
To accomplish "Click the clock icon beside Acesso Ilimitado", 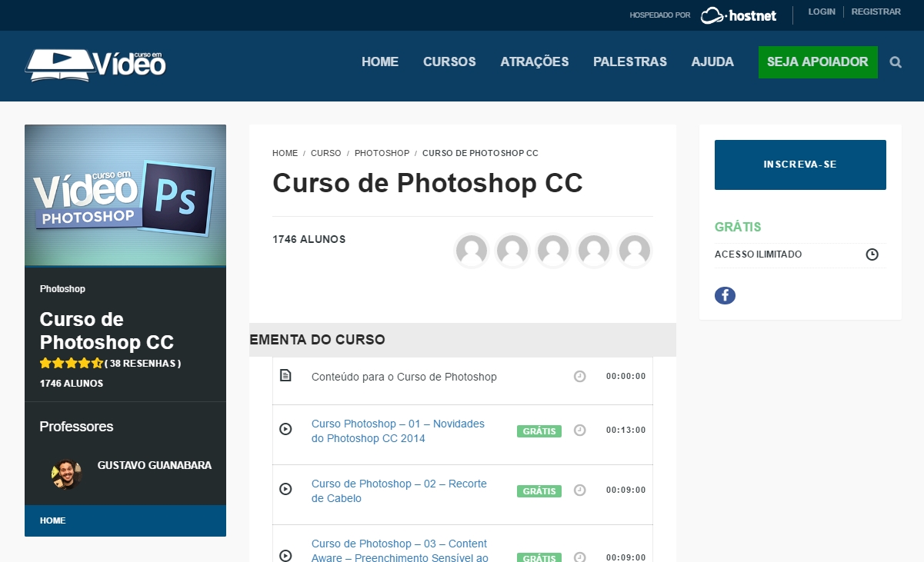I will click(872, 254).
